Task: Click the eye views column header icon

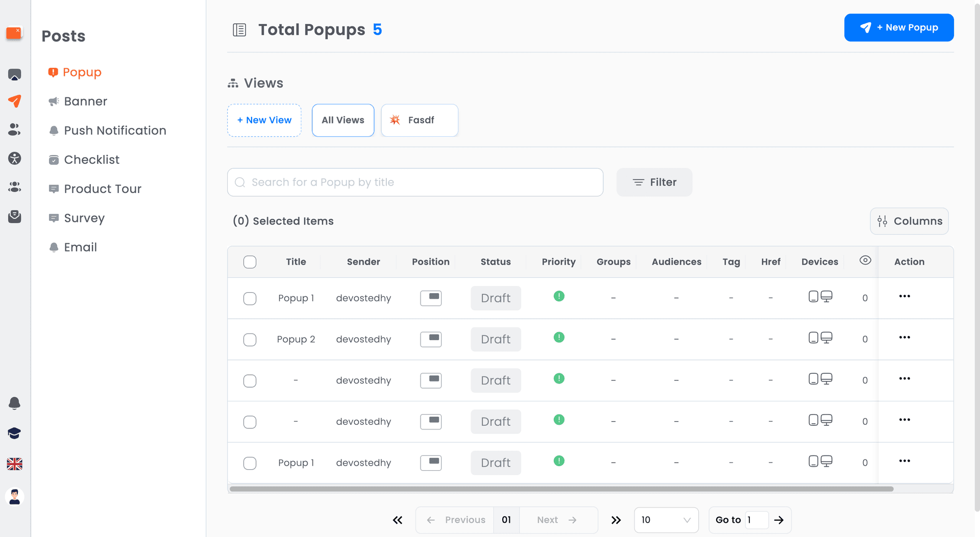Action: tap(865, 261)
